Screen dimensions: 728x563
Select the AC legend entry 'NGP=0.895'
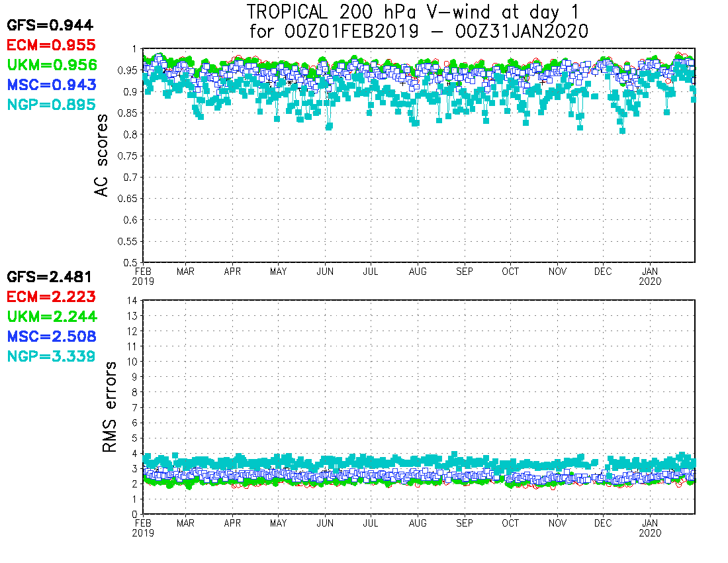pyautogui.click(x=51, y=105)
